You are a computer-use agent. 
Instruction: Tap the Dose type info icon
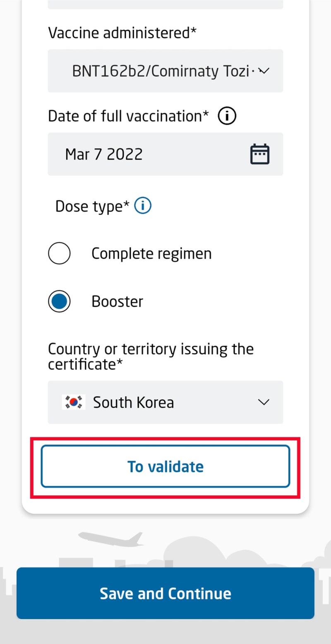(143, 205)
